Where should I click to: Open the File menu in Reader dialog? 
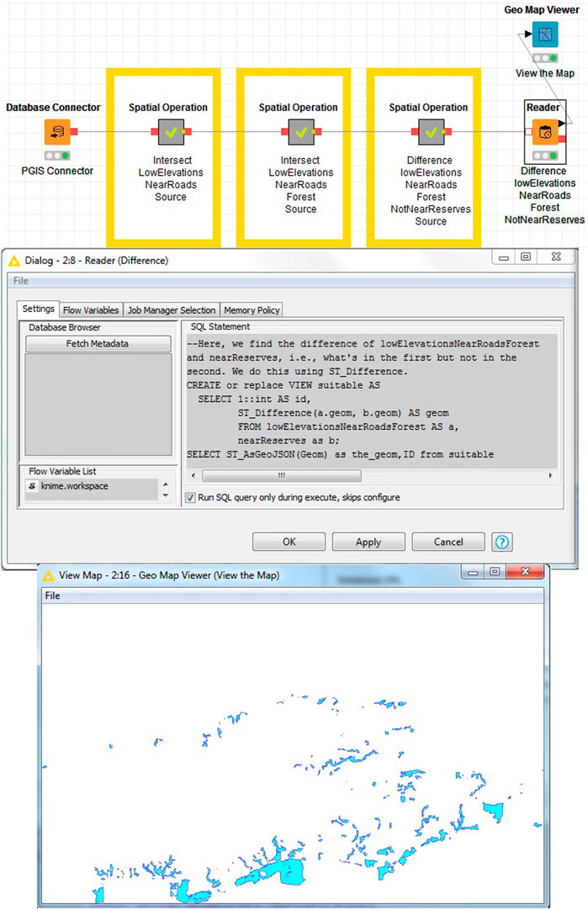[21, 281]
